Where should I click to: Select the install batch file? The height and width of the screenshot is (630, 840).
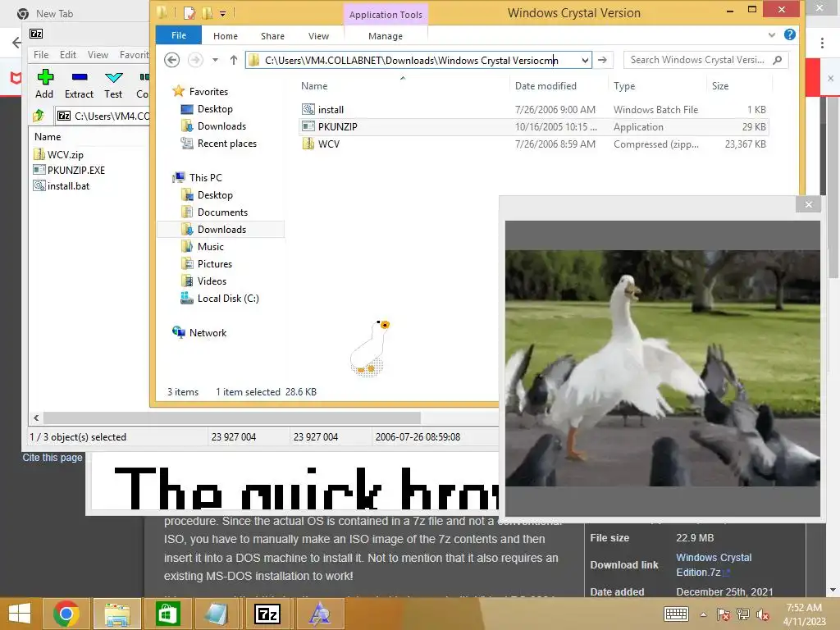(x=534, y=109)
